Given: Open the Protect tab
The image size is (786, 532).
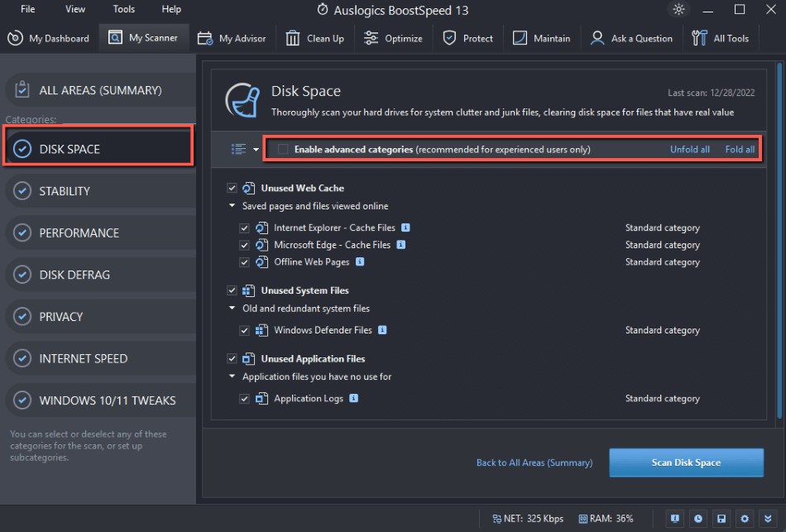Looking at the screenshot, I should (467, 38).
